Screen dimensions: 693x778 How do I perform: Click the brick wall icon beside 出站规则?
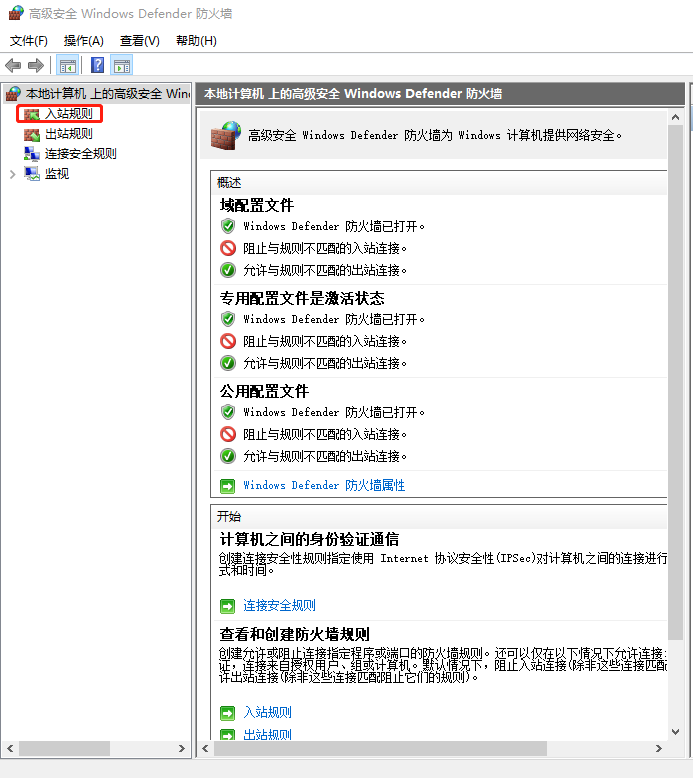pyautogui.click(x=32, y=134)
